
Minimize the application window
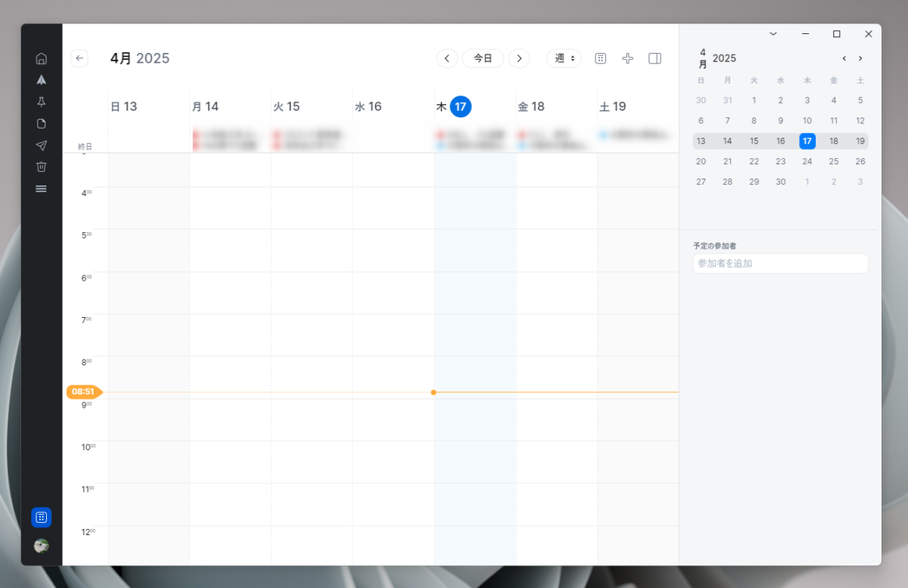[x=805, y=33]
